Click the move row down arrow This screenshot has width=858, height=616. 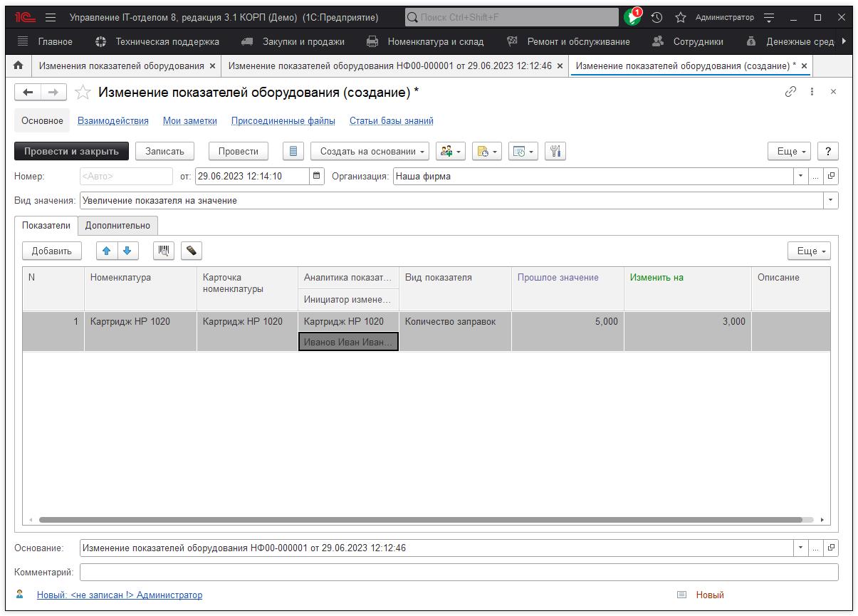pyautogui.click(x=127, y=251)
